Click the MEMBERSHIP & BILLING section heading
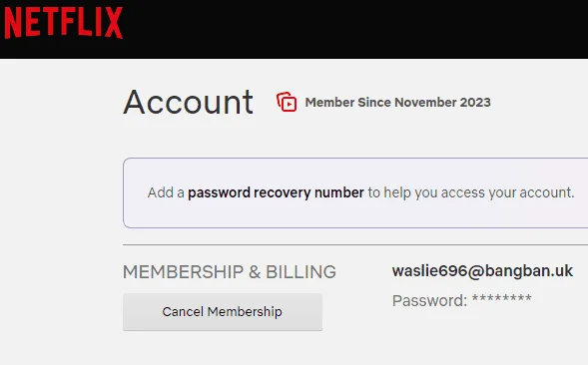 click(x=230, y=271)
